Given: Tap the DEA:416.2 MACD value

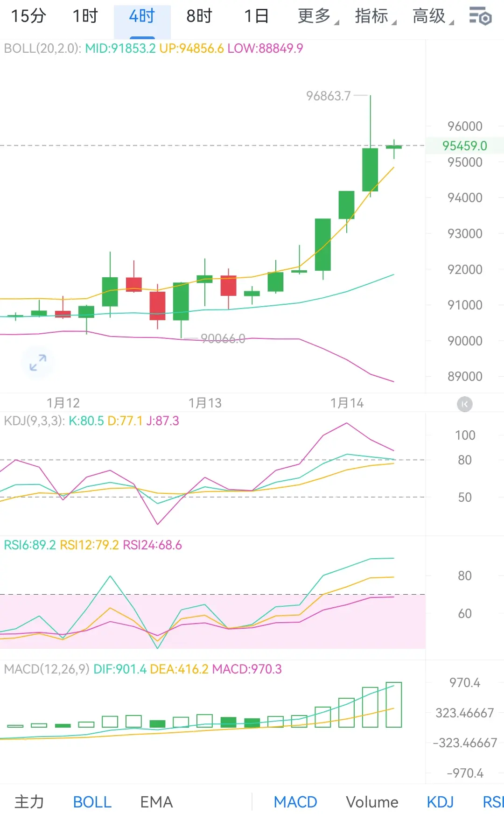Looking at the screenshot, I should click(x=179, y=669).
